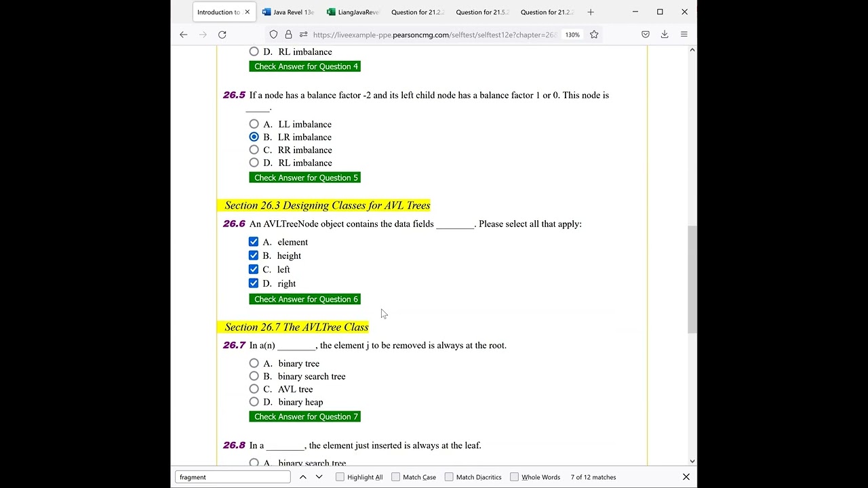The width and height of the screenshot is (868, 488).
Task: Find next match arrow in find bar
Action: (319, 477)
